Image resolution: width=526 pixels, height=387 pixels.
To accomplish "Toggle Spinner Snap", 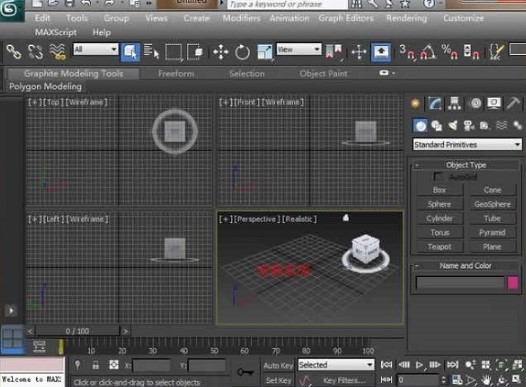I will [x=471, y=52].
